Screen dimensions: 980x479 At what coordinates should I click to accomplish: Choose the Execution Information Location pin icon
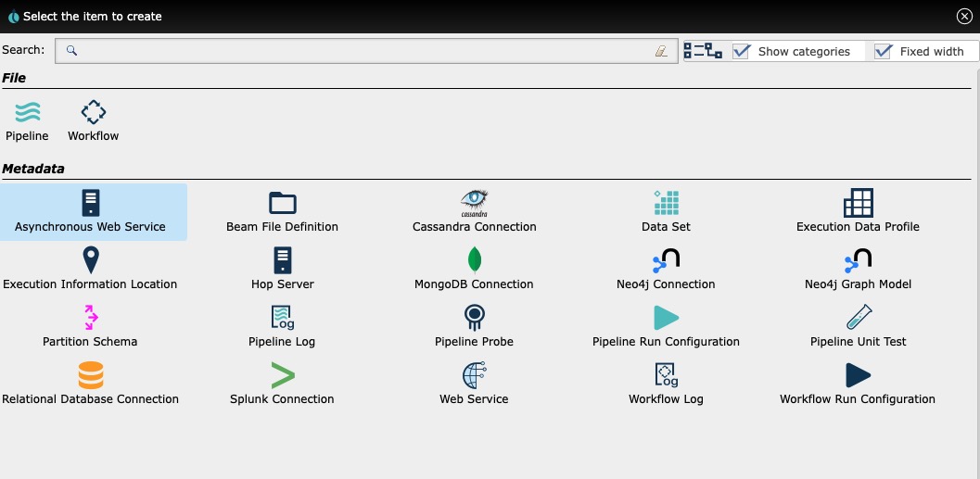[x=90, y=260]
